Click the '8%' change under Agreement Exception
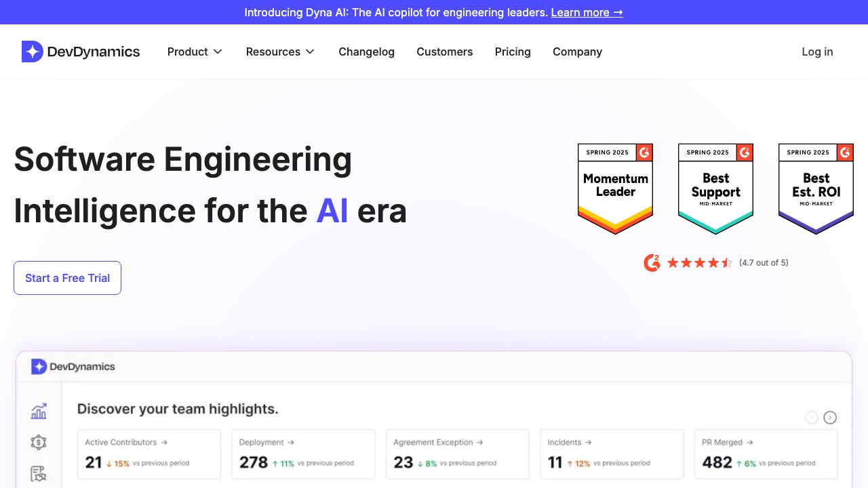Viewport: 868px width, 488px height. [427, 464]
